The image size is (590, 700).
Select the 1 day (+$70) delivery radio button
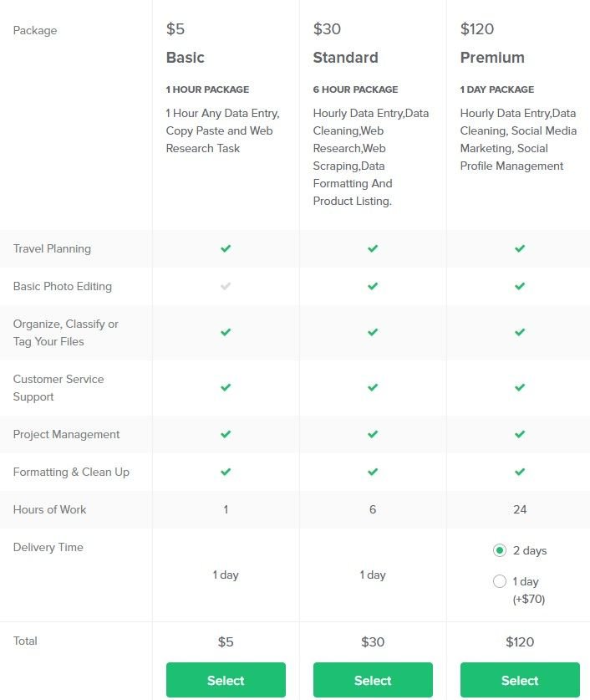coord(500,580)
